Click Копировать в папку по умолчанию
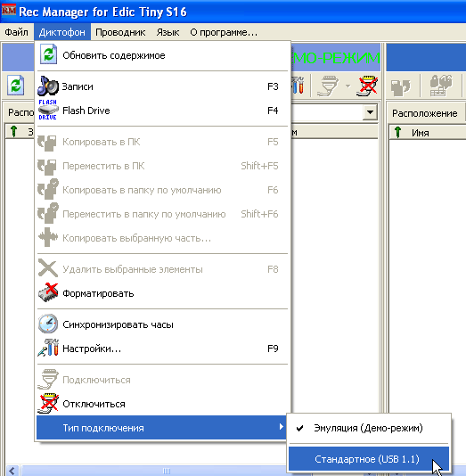 tap(162, 190)
